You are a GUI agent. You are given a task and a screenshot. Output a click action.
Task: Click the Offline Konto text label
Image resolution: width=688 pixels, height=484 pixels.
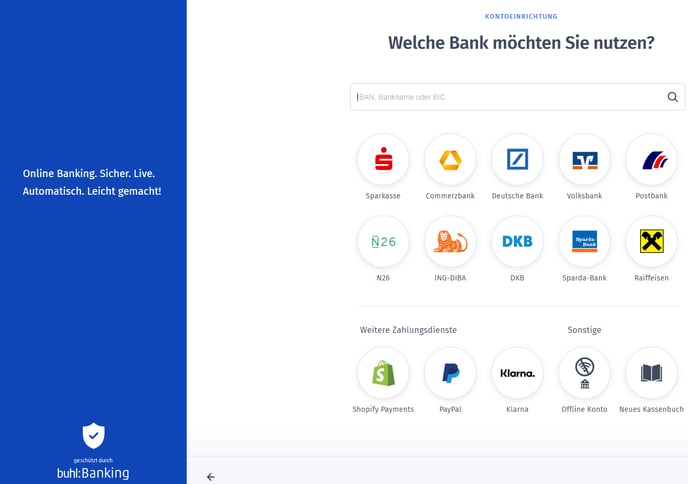click(584, 409)
